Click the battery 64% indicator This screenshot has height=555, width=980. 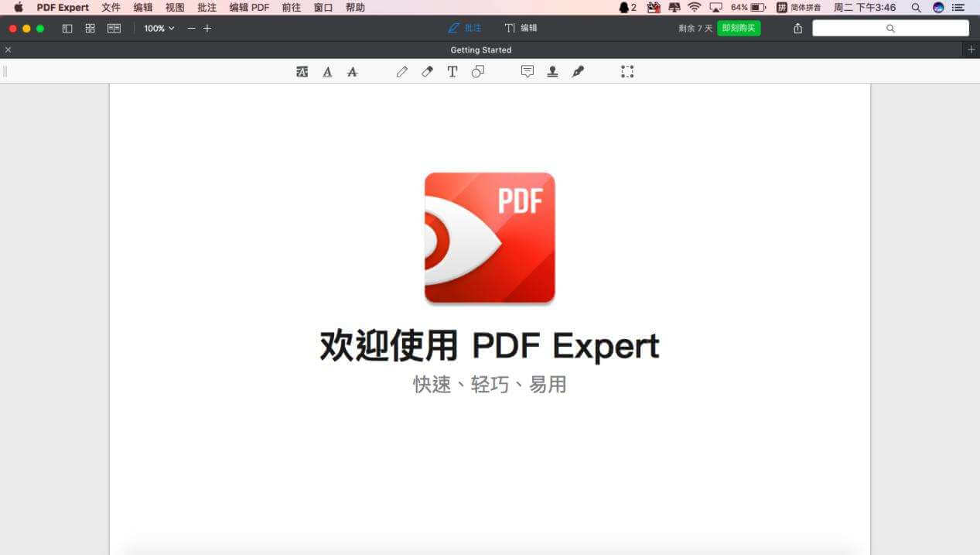(x=749, y=7)
